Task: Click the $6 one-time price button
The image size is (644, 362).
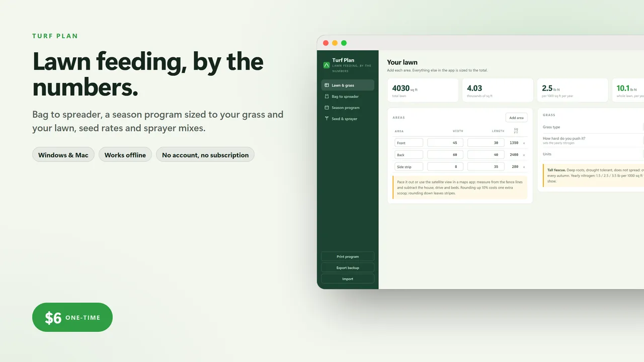Action: coord(72,317)
